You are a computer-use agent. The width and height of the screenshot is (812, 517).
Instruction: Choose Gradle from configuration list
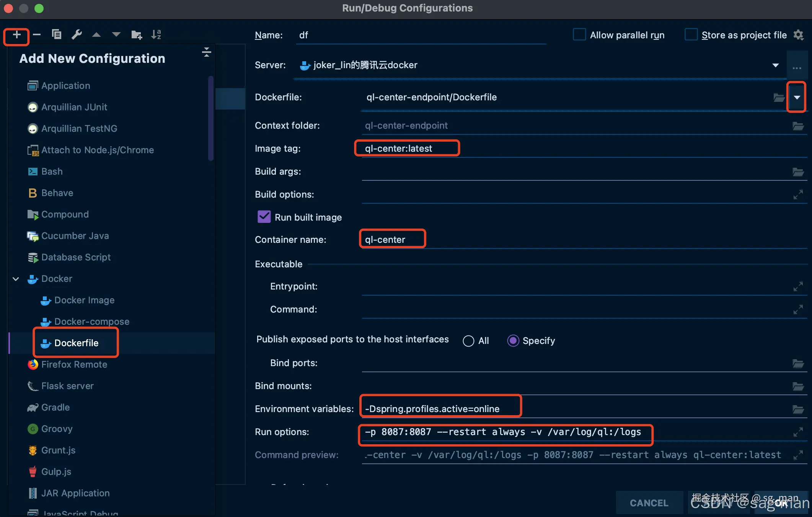point(55,407)
